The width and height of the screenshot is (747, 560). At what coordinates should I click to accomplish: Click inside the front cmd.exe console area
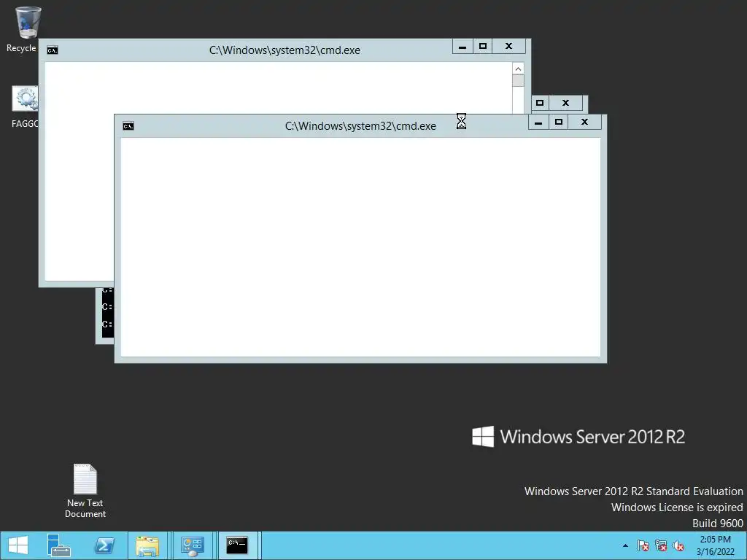click(x=360, y=247)
